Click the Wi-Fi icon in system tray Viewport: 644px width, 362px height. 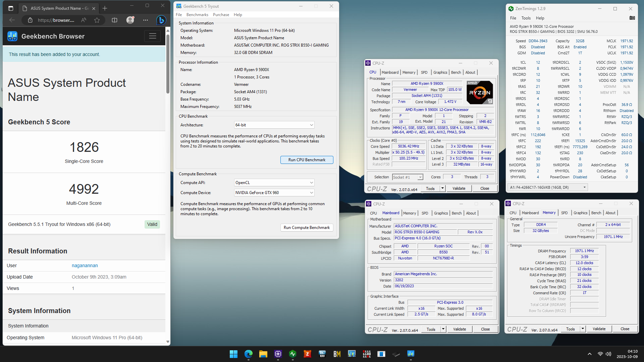[x=600, y=354]
